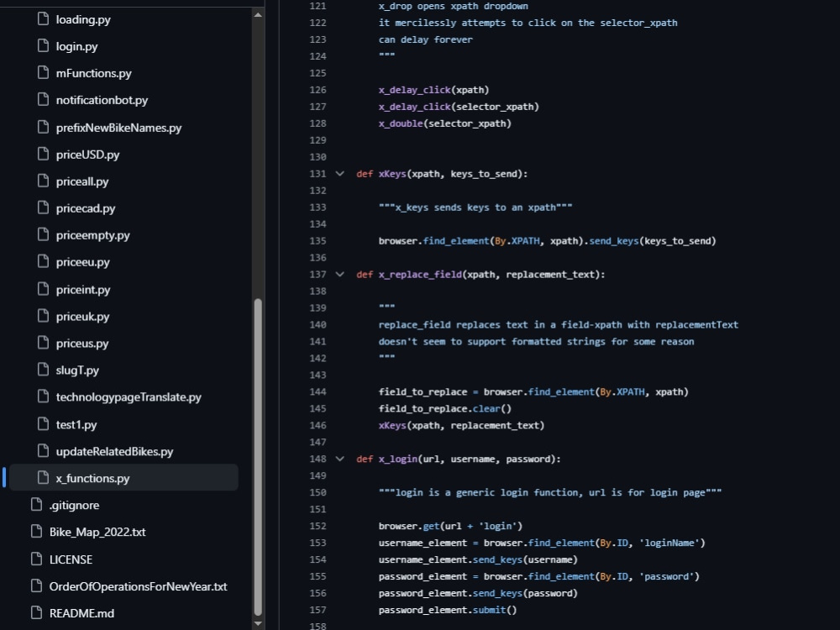The image size is (840, 630).
Task: Click file icon beside mFunctions.py
Action: (44, 72)
